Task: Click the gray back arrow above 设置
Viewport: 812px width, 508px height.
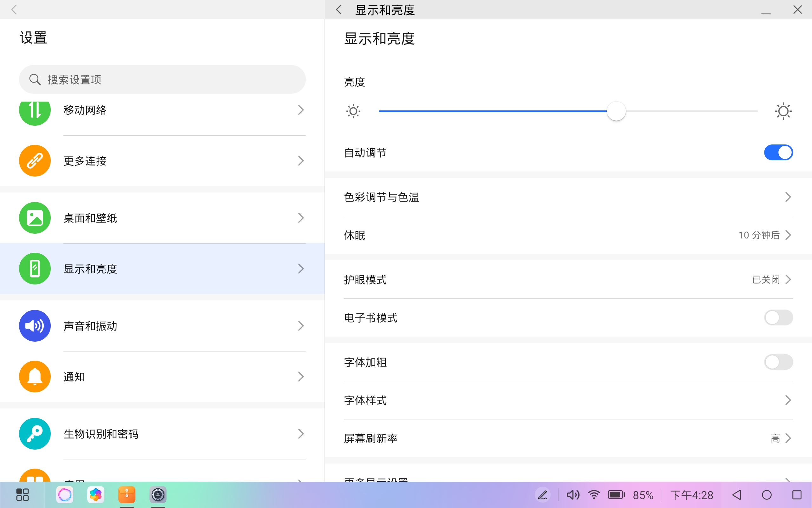Action: [14, 10]
